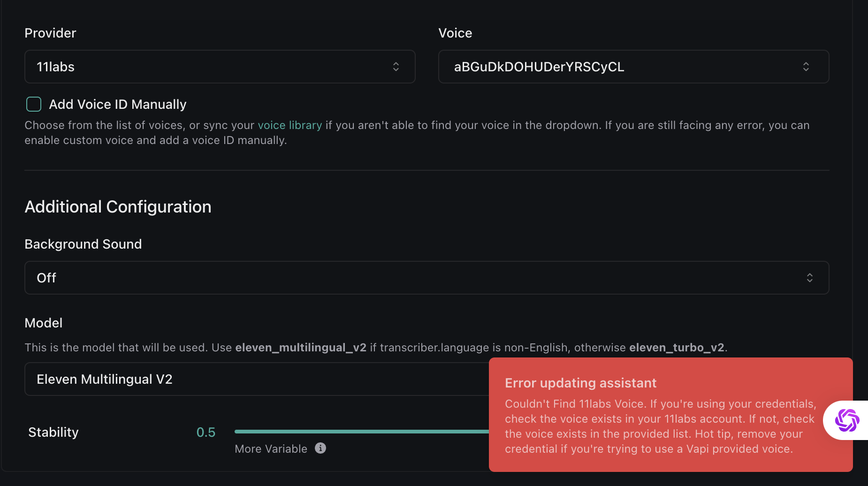Click the eleven_turbo_v2 text in description
868x486 pixels.
pos(677,348)
